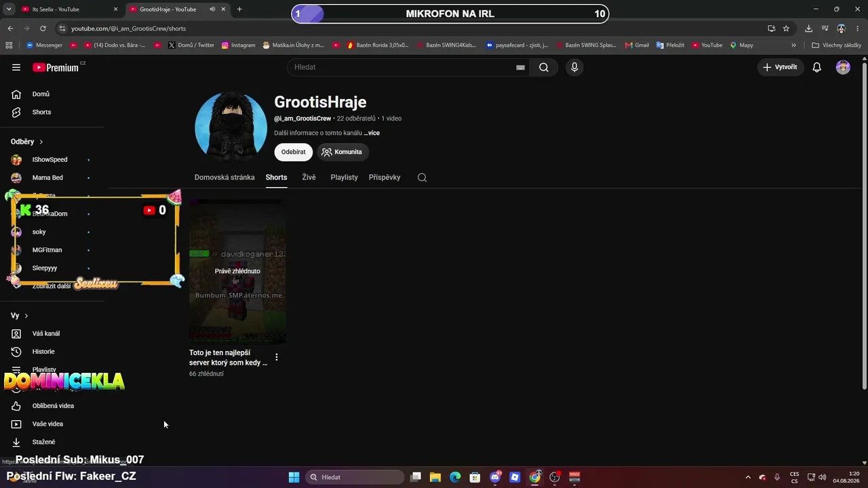Open Discord from the taskbar
The width and height of the screenshot is (868, 488).
495,477
